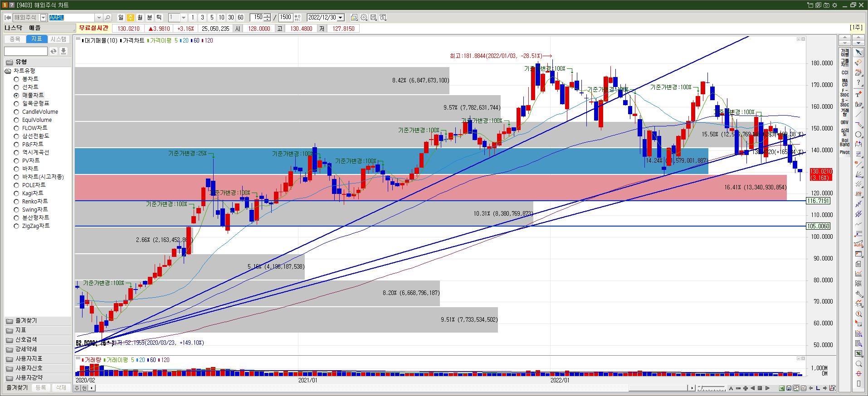Click the play forward triangle control
The height and width of the screenshot is (396, 868).
click(x=767, y=388)
